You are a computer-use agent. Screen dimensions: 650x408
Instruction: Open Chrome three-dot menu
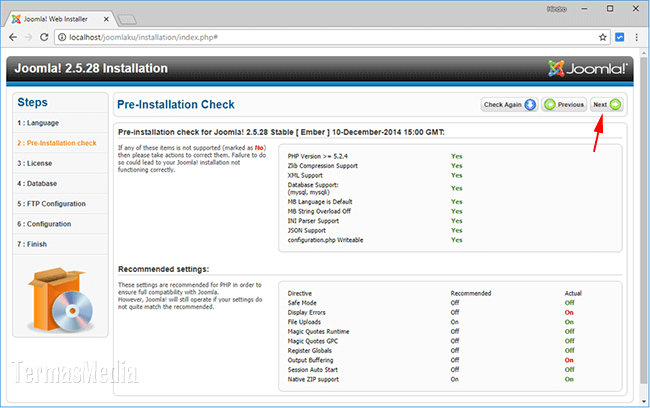[x=637, y=37]
